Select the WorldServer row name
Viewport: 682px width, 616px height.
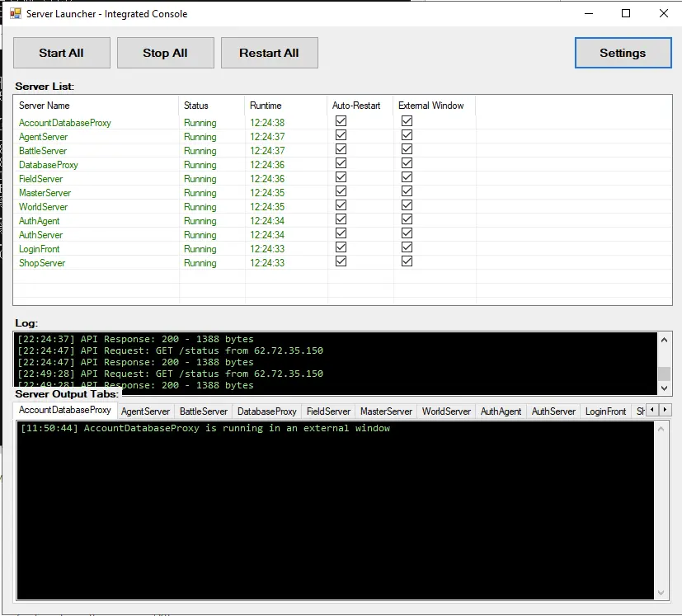tap(43, 207)
